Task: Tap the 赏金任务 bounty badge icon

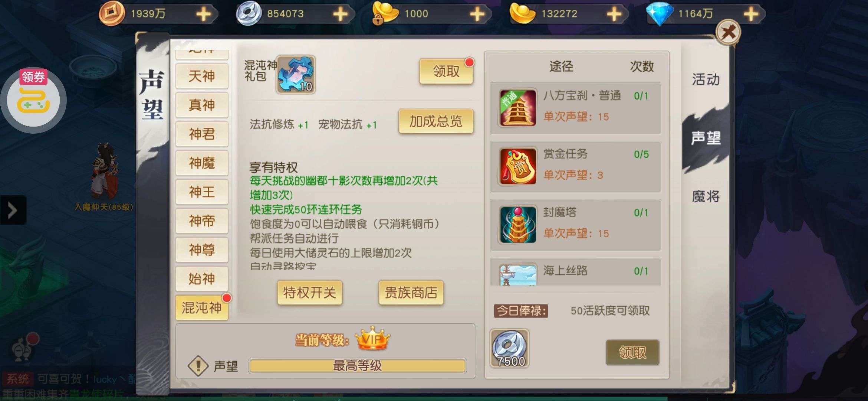Action: click(518, 166)
